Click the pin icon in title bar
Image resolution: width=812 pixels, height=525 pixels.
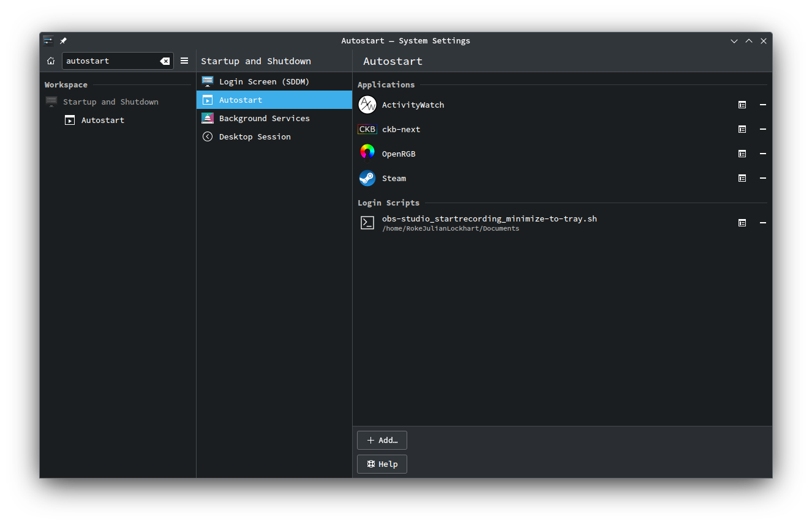63,41
